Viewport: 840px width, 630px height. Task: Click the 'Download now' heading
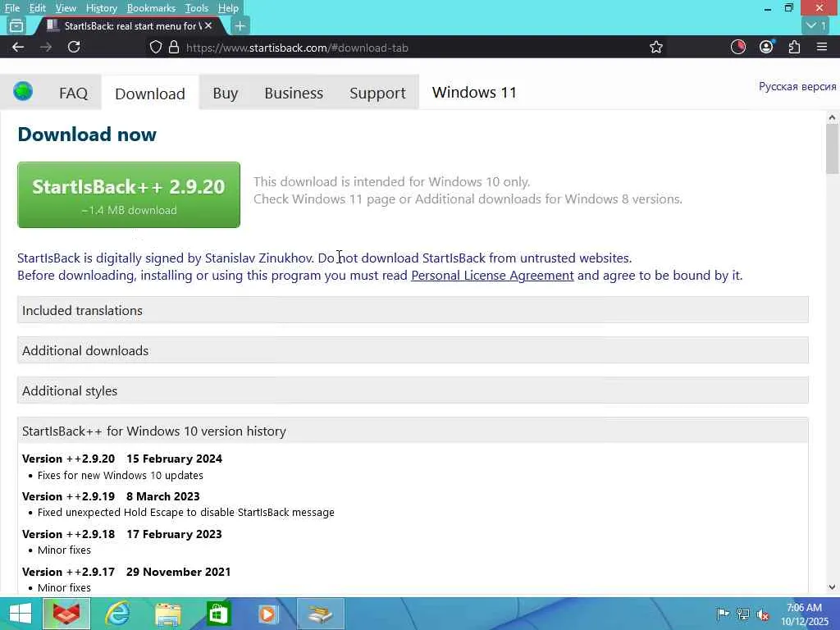87,134
